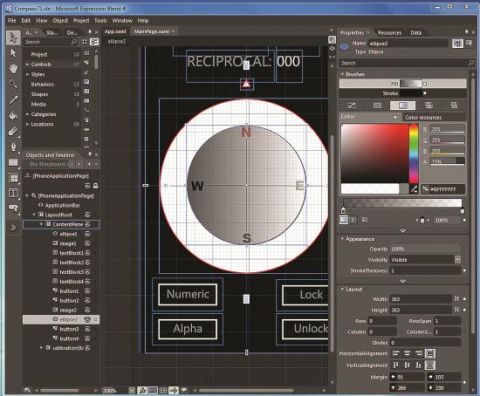This screenshot has width=480, height=396.
Task: Reverse the gradient stops
Action: point(365,220)
